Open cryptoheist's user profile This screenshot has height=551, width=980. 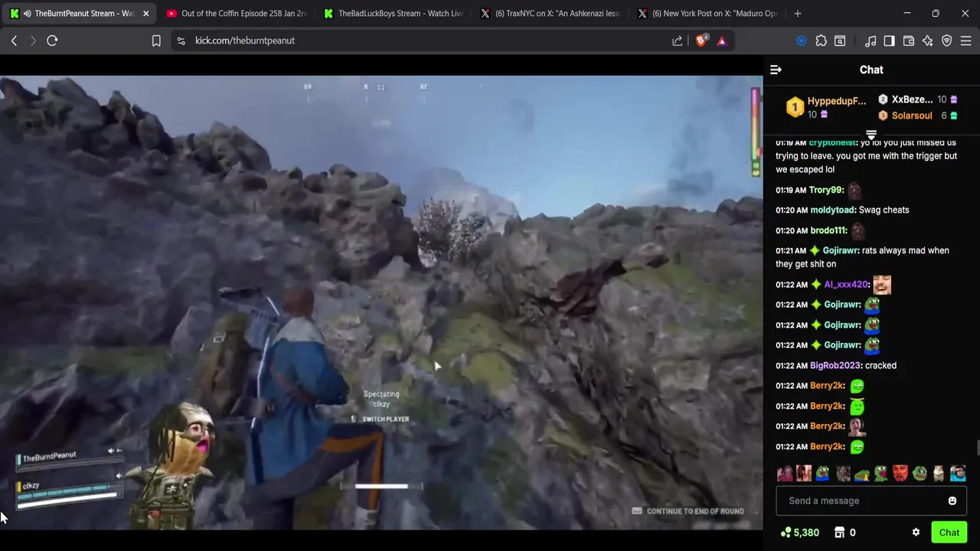832,143
